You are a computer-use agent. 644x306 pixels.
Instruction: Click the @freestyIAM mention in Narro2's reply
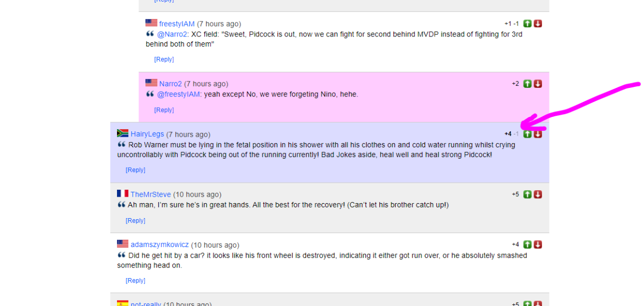tap(179, 94)
